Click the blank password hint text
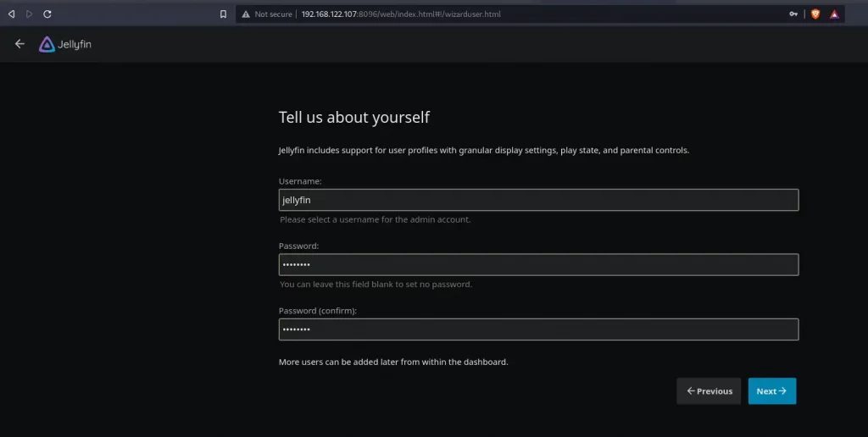Image resolution: width=868 pixels, height=437 pixels. click(376, 285)
